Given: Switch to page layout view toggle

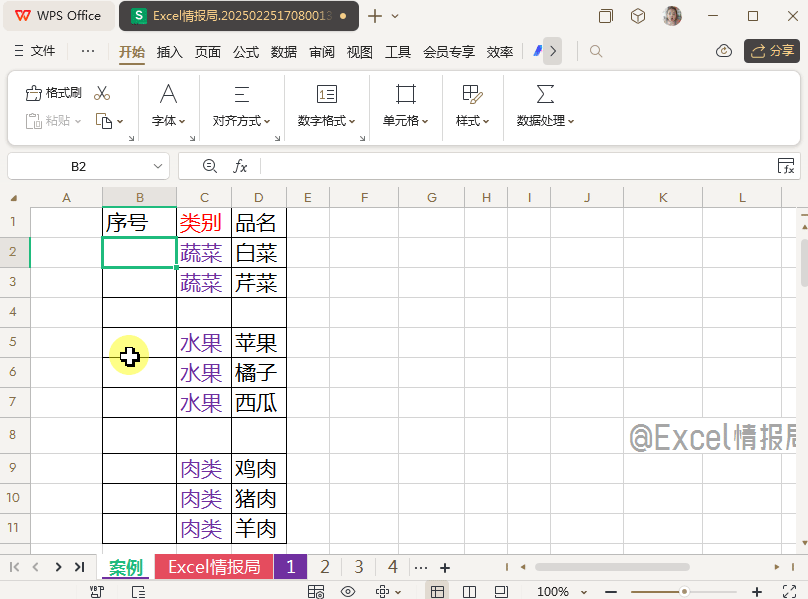Looking at the screenshot, I should (x=469, y=591).
